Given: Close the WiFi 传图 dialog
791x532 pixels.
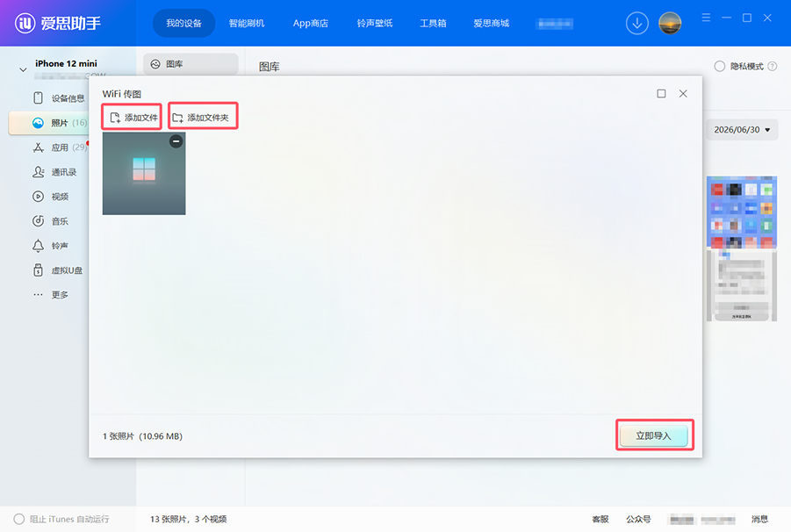Looking at the screenshot, I should (683, 94).
